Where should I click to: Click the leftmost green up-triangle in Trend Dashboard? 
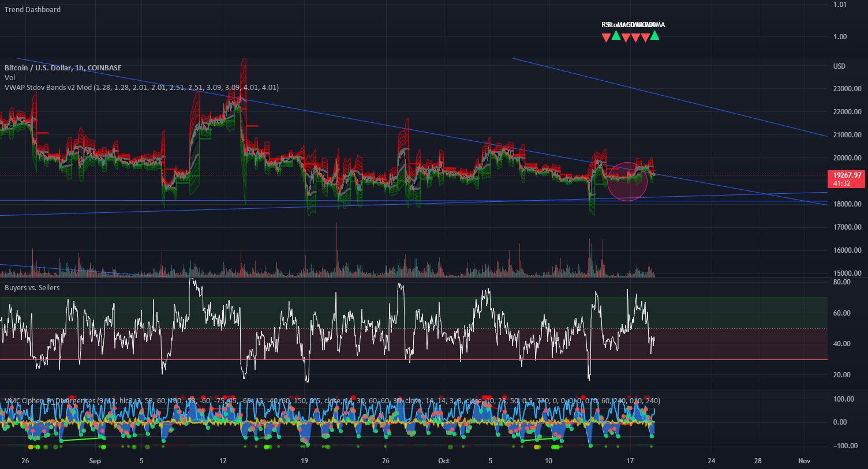[x=616, y=35]
